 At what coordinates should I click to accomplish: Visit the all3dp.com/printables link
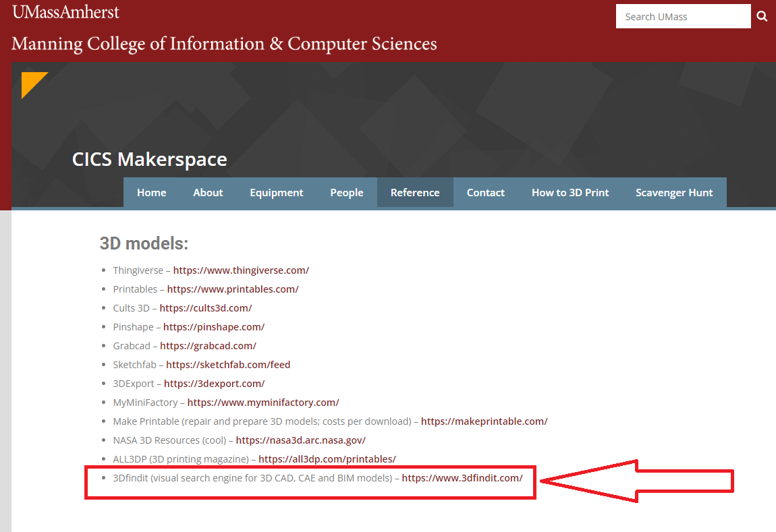[327, 459]
